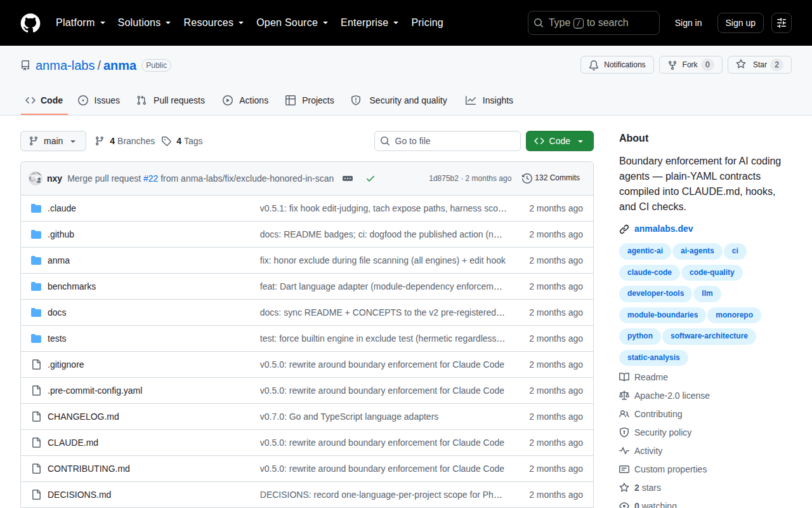Switch to the Projects tab
812x508 pixels.
pos(310,100)
